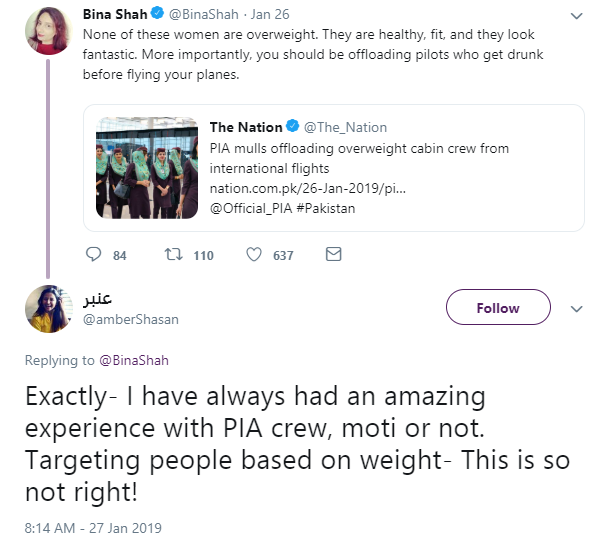Screen dimensions: 612x543
Task: Open the @BinaShah link in Replying to
Action: (x=134, y=360)
